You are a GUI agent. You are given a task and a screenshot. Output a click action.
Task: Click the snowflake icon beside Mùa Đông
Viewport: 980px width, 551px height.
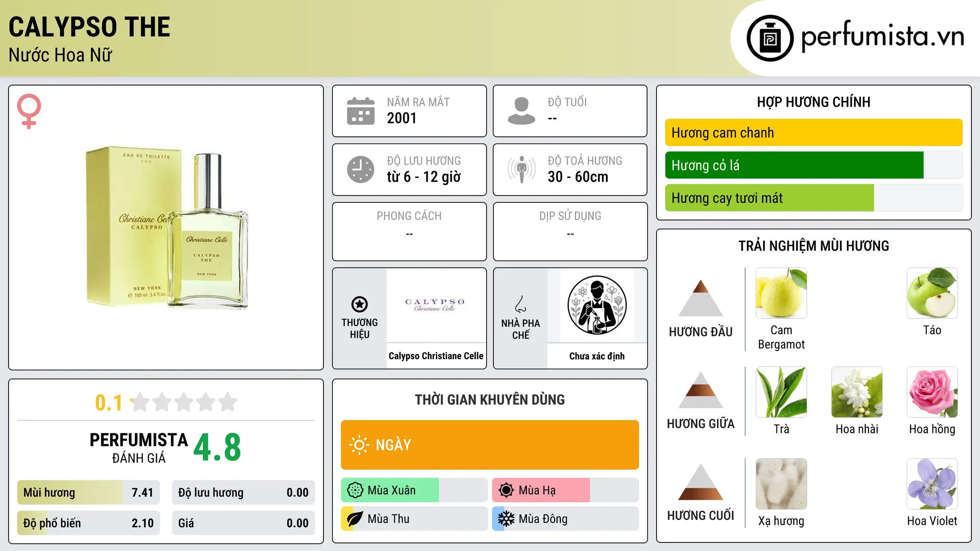pyautogui.click(x=506, y=519)
